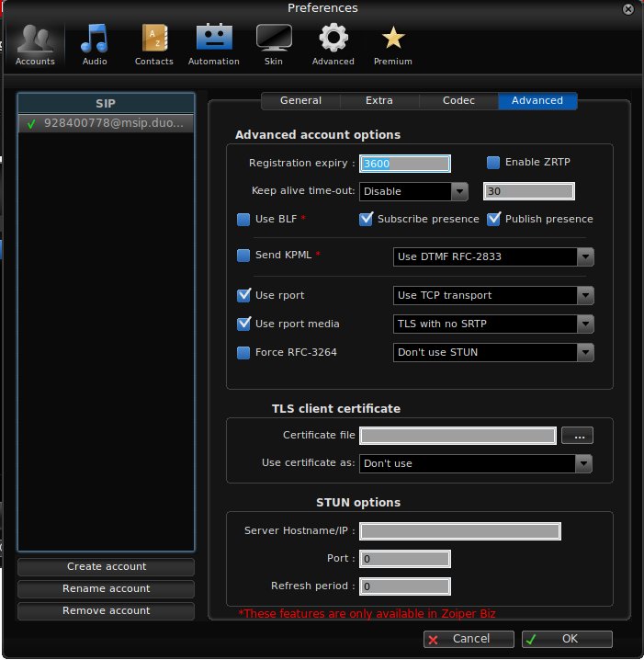Expand the Don't use STUN dropdown
Screen dimensions: 644x660
click(493, 352)
